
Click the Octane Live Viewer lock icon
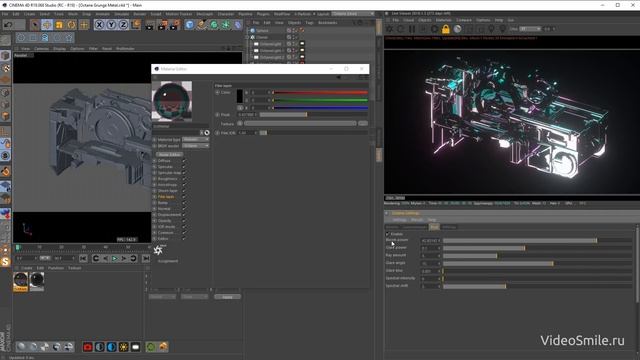446,29
